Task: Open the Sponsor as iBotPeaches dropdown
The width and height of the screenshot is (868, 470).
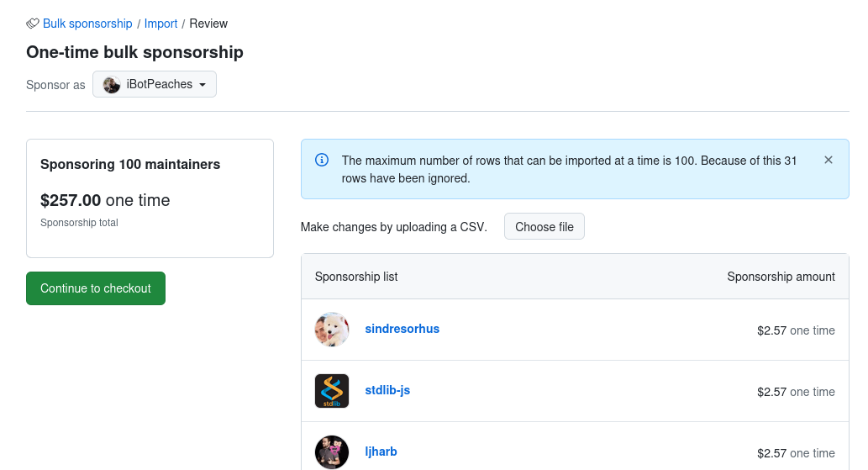Action: 155,84
